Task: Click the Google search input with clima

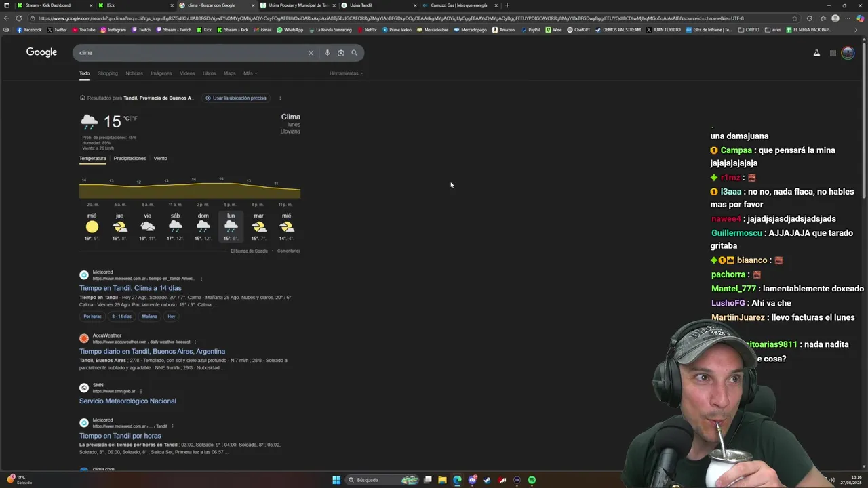Action: [x=190, y=52]
